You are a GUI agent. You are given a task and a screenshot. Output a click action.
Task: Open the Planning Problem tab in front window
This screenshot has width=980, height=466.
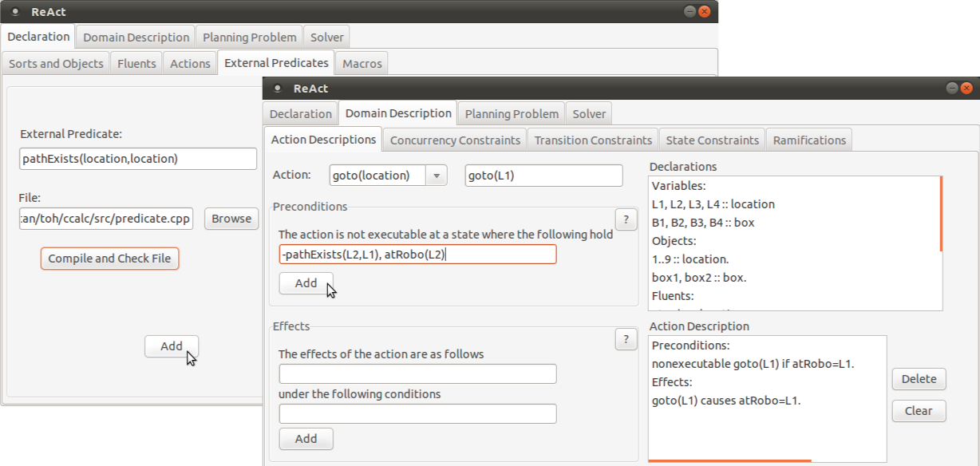(x=512, y=114)
